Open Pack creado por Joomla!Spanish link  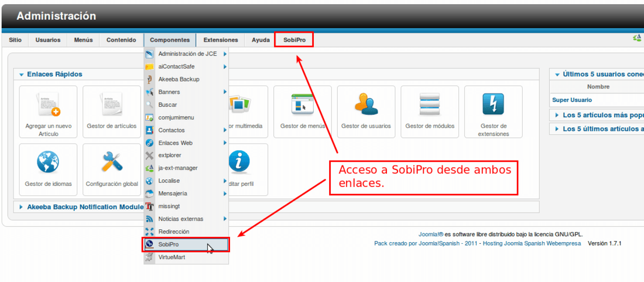426,244
